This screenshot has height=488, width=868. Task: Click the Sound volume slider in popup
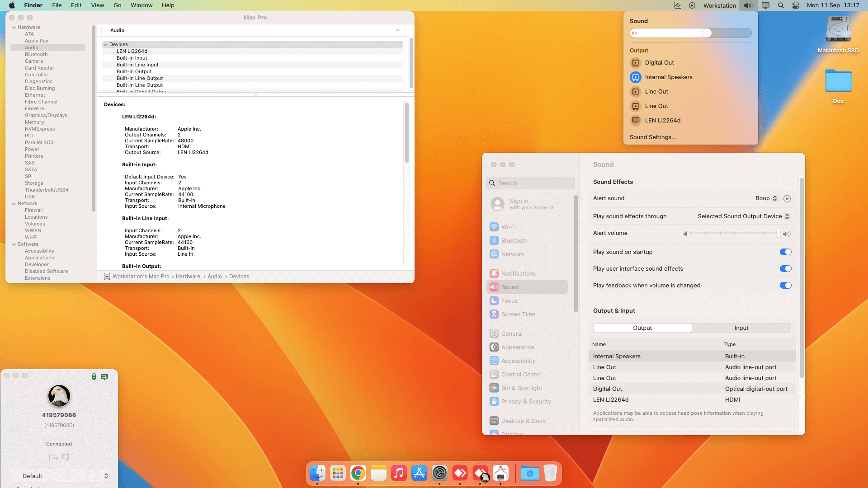pyautogui.click(x=690, y=33)
